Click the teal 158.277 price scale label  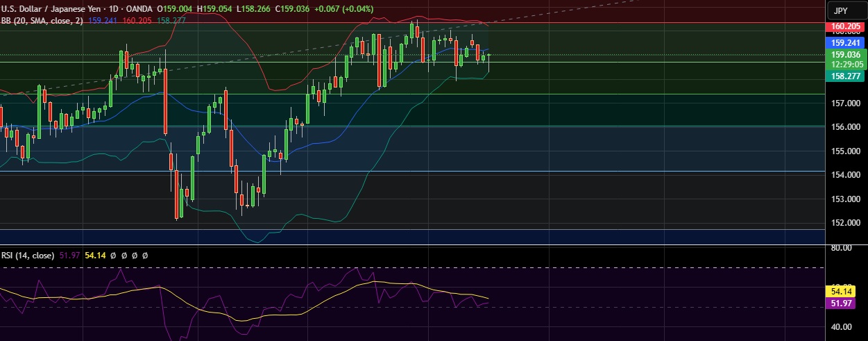[x=846, y=76]
